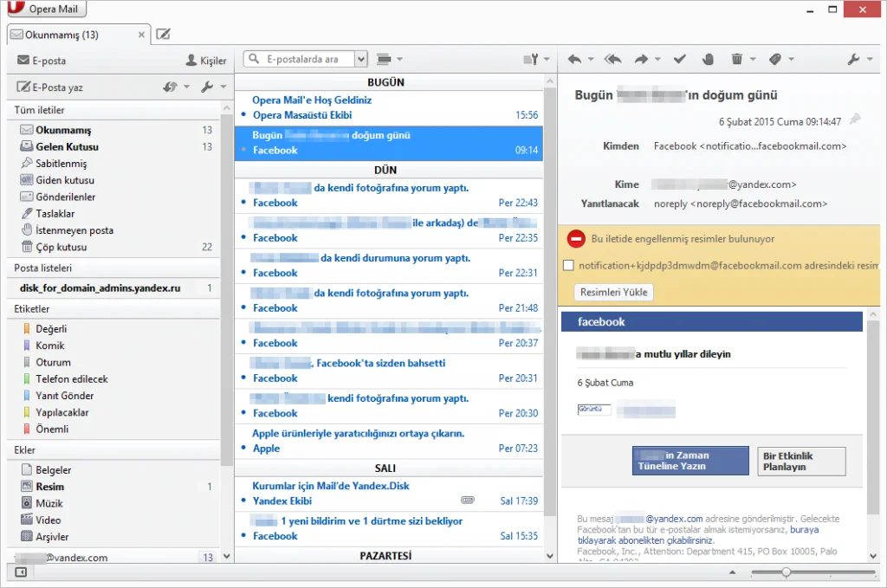Open new compose tab icon
Viewport: 887px width, 588px height.
pyautogui.click(x=163, y=35)
